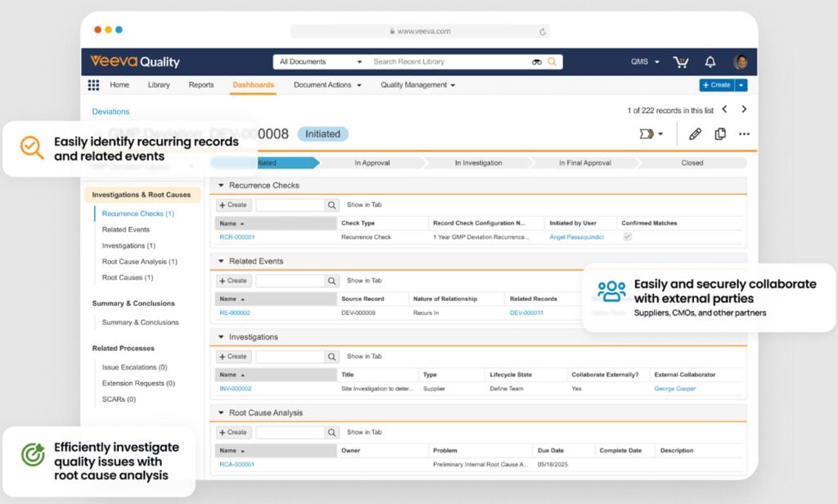838x504 pixels.
Task: Collapse the Recurrence Checks section
Action: pyautogui.click(x=221, y=186)
